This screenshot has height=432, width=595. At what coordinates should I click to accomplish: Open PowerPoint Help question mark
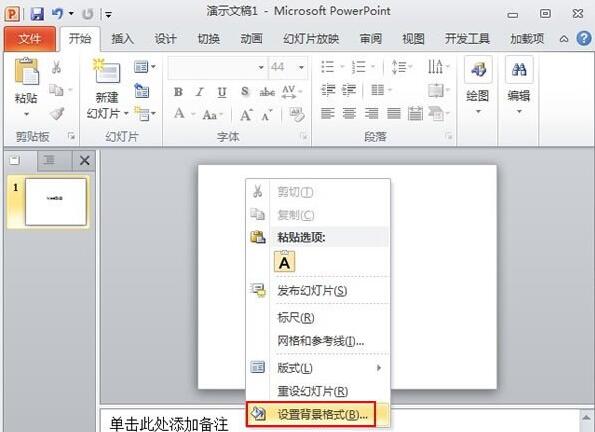(584, 38)
